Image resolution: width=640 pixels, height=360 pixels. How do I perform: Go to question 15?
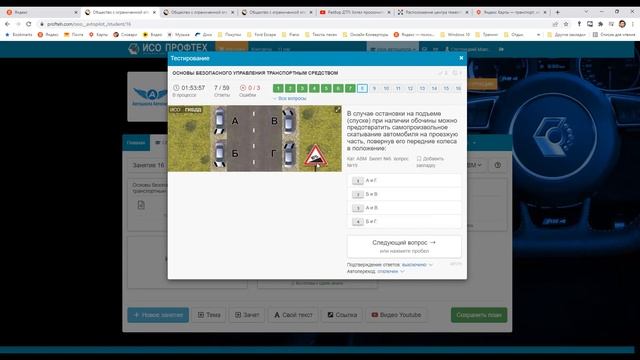[x=447, y=88]
